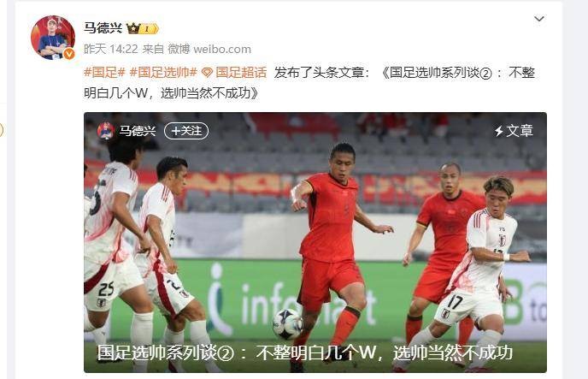Expand the post options chevron
Image resolution: width=588 pixels, height=379 pixels.
[x=539, y=19]
